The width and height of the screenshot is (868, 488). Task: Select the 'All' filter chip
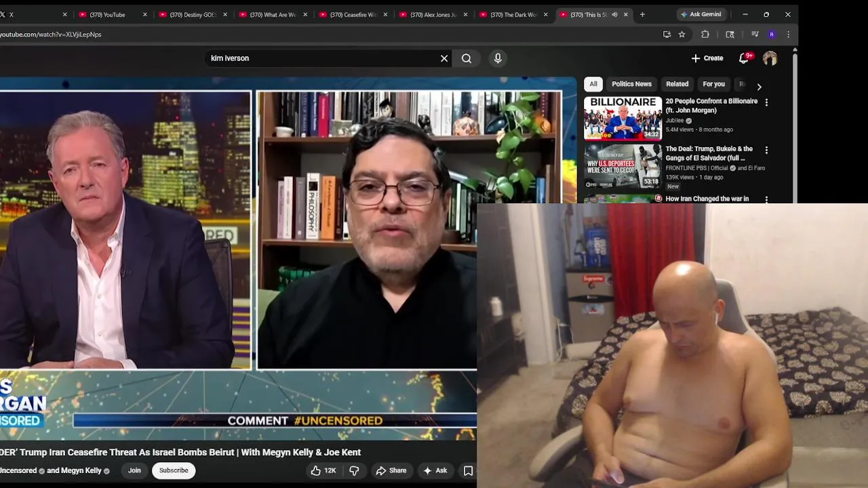[593, 84]
